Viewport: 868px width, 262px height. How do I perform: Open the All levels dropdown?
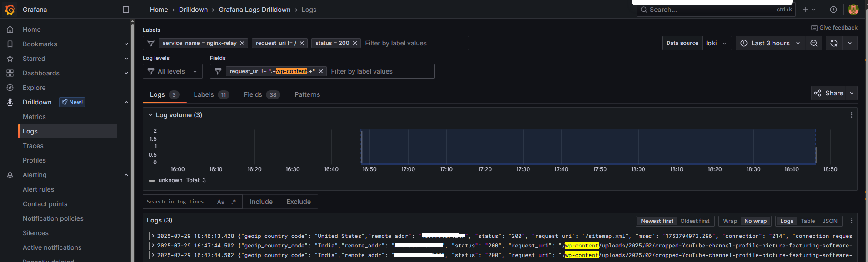(173, 71)
